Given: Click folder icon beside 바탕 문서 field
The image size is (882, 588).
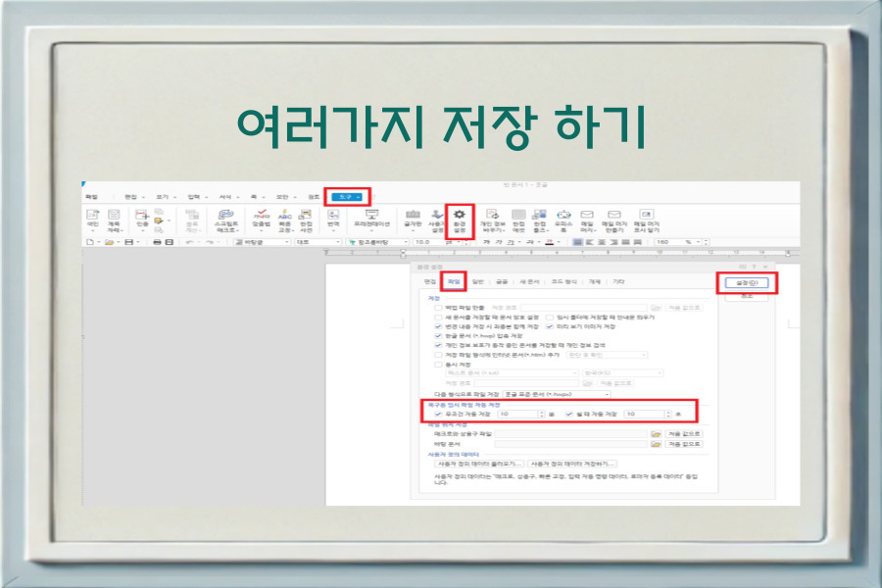Looking at the screenshot, I should point(656,444).
